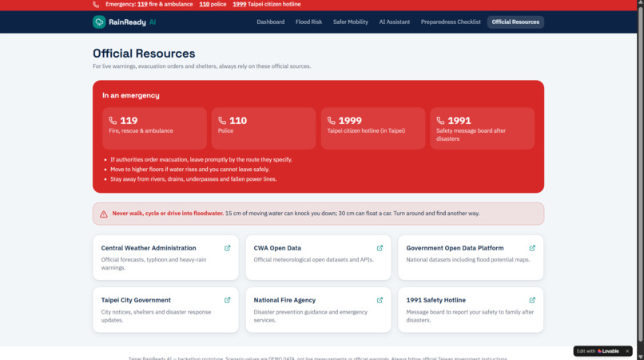
Task: Click the phone icon beside 1999 card
Action: coord(331,120)
